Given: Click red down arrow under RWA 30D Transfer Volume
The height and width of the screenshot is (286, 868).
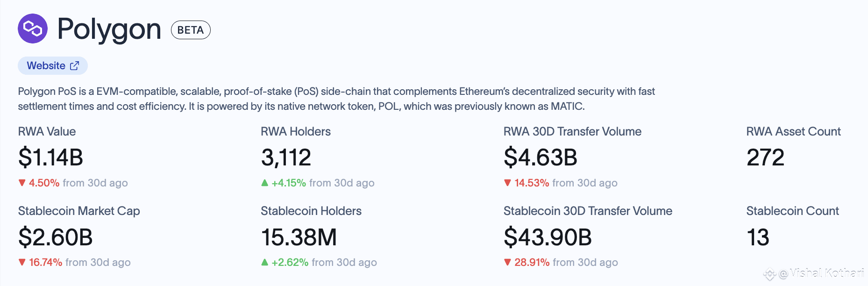Looking at the screenshot, I should click(507, 183).
